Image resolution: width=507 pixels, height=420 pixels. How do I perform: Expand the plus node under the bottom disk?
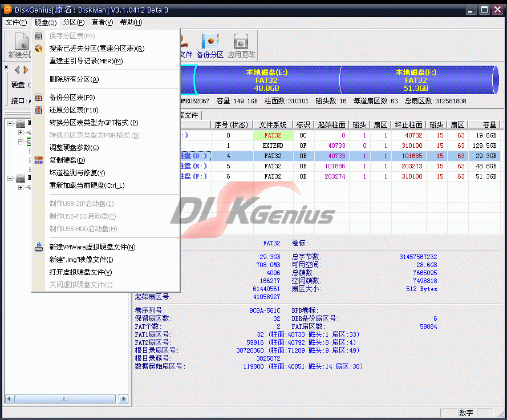(21, 187)
